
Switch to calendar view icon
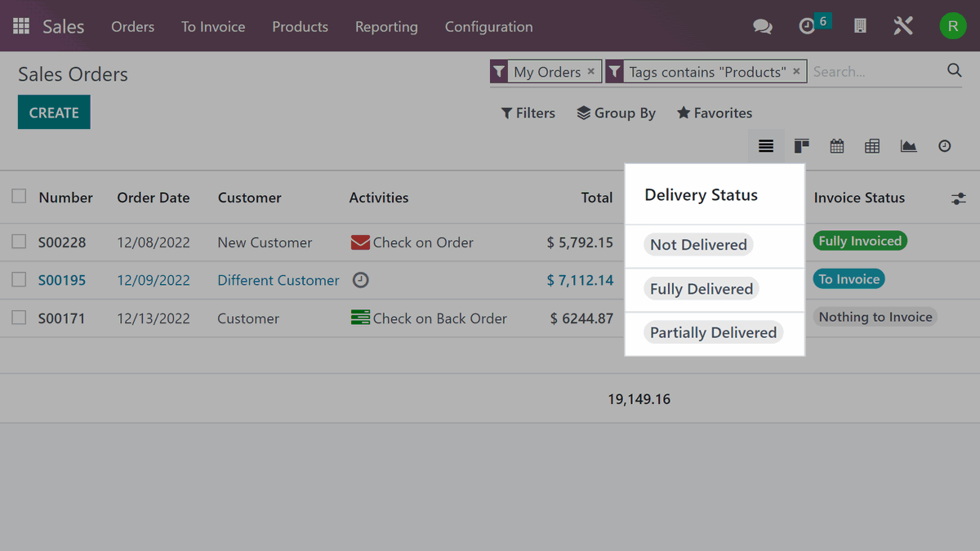[x=837, y=146]
